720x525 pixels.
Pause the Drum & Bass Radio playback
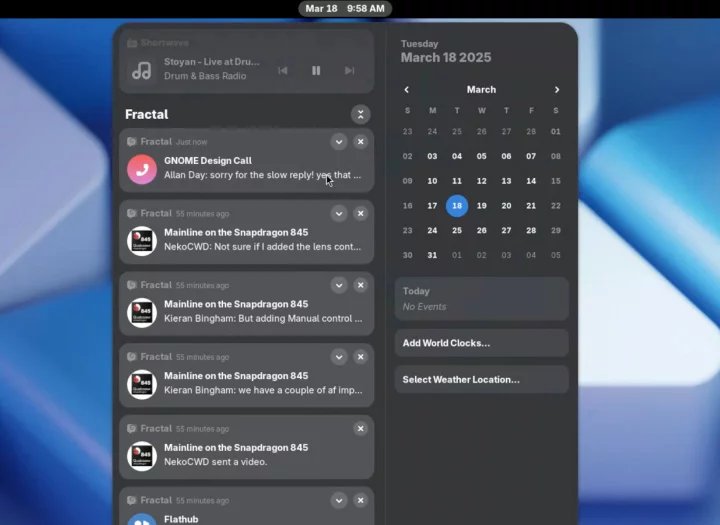pyautogui.click(x=316, y=70)
